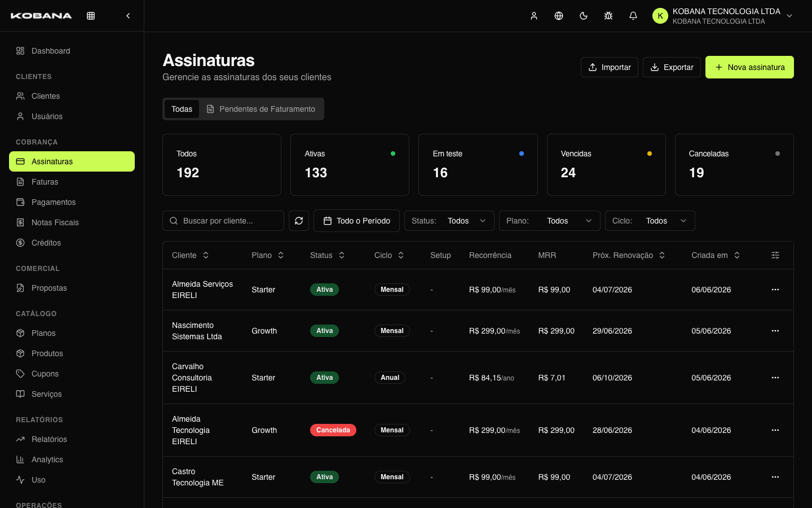Filter by the Em teste 16 card
Screen dimensions: 812x508
click(x=478, y=165)
